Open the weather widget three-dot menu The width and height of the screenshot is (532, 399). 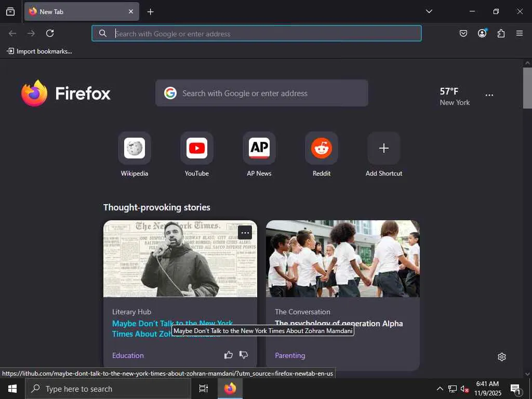click(489, 96)
